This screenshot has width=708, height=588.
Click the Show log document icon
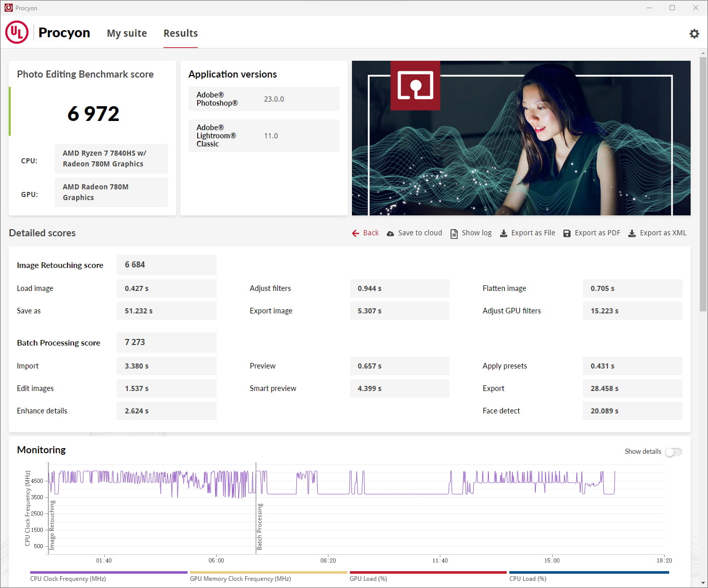(x=454, y=233)
